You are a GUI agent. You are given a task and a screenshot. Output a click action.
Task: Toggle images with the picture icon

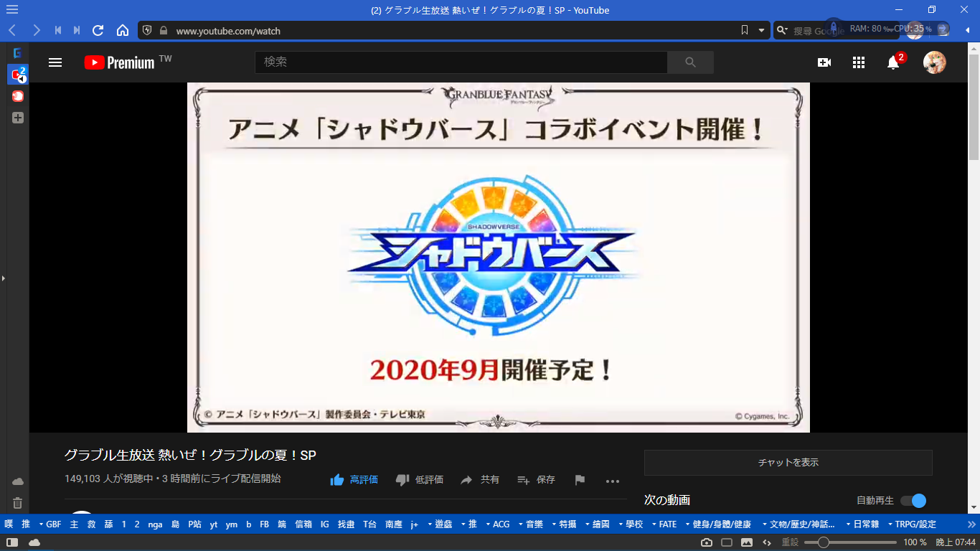[x=747, y=542]
